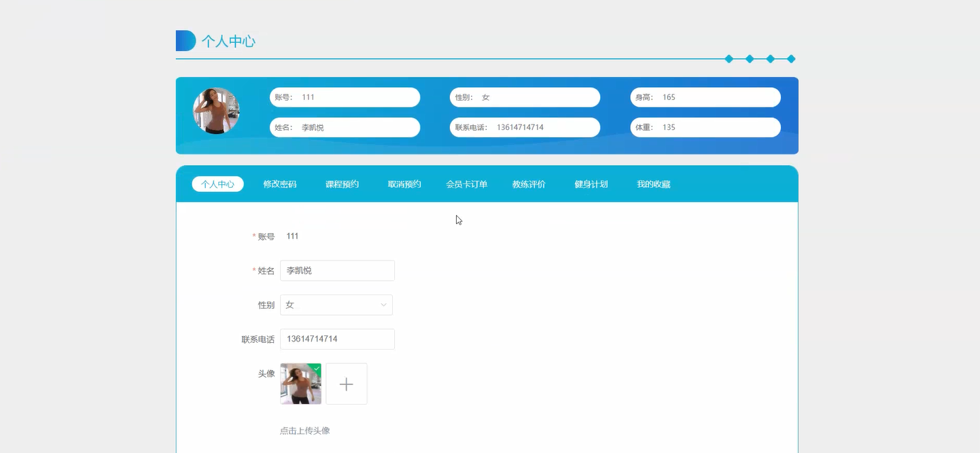
Task: Open the uploaded avatar thumbnail in form
Action: (x=300, y=384)
